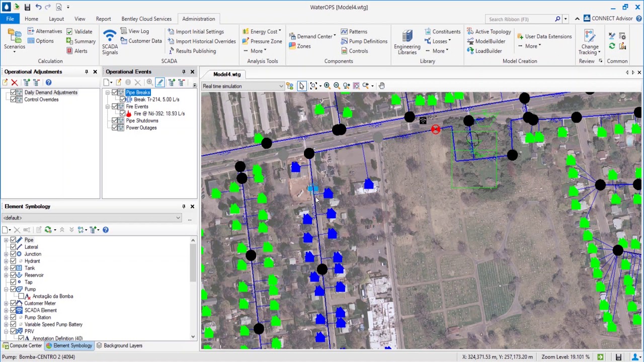
Task: Open Engineering Libraries
Action: pos(407,42)
